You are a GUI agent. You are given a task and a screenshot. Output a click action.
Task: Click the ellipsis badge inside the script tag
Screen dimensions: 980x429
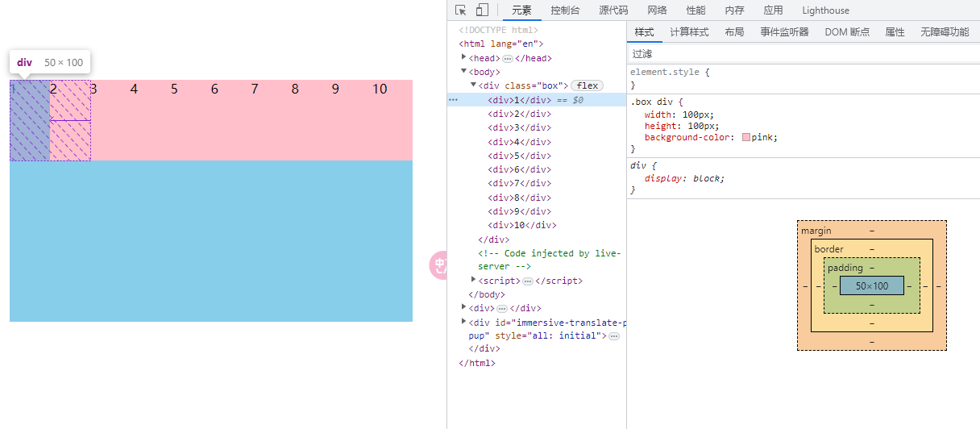pyautogui.click(x=528, y=281)
